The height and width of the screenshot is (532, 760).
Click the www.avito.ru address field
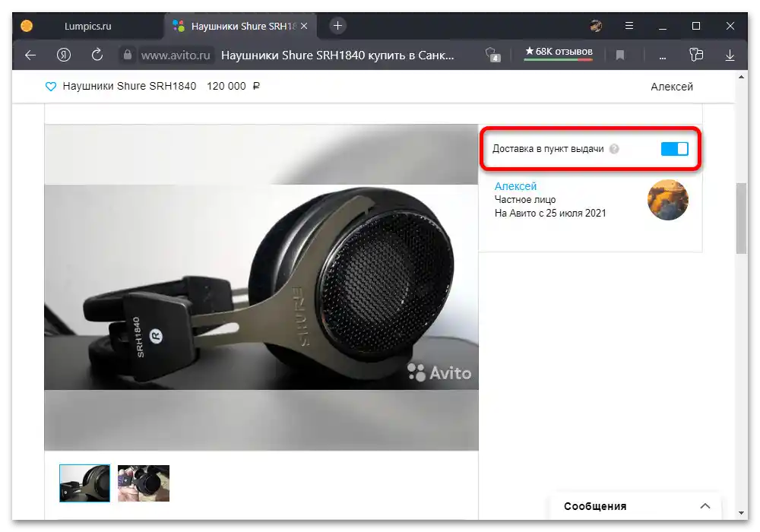pos(176,55)
